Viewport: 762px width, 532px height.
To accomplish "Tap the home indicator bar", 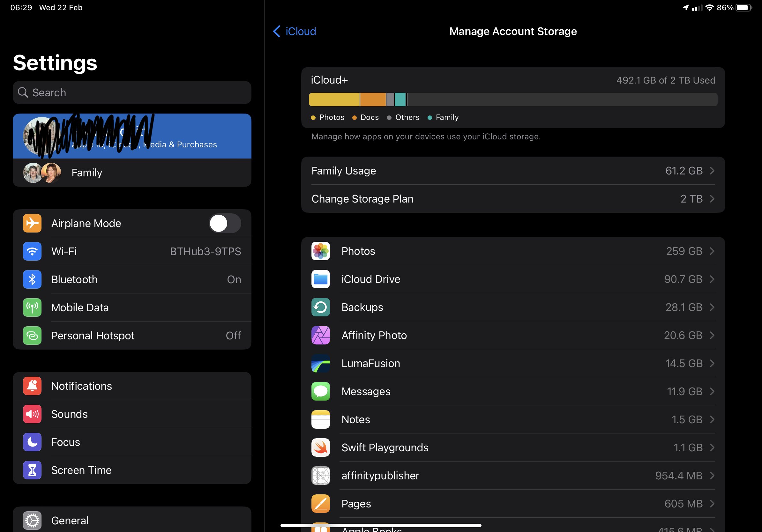I will click(x=381, y=525).
